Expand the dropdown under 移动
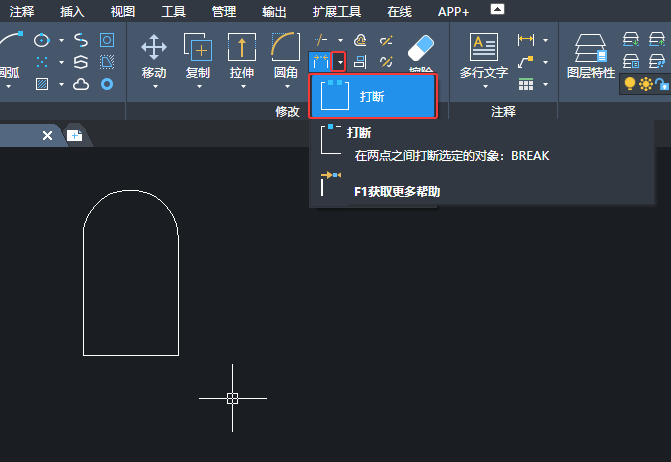The height and width of the screenshot is (462, 671). point(155,87)
